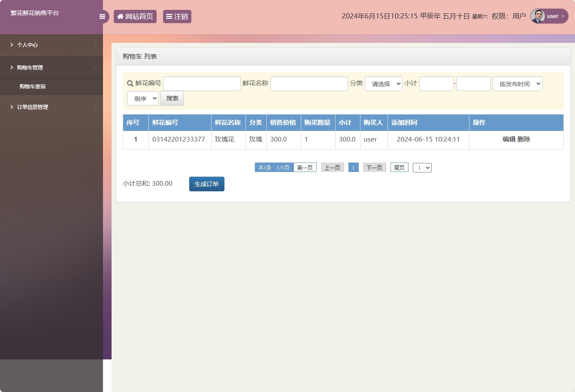Open the 分类 category dropdown
Image resolution: width=575 pixels, height=392 pixels.
coord(383,84)
